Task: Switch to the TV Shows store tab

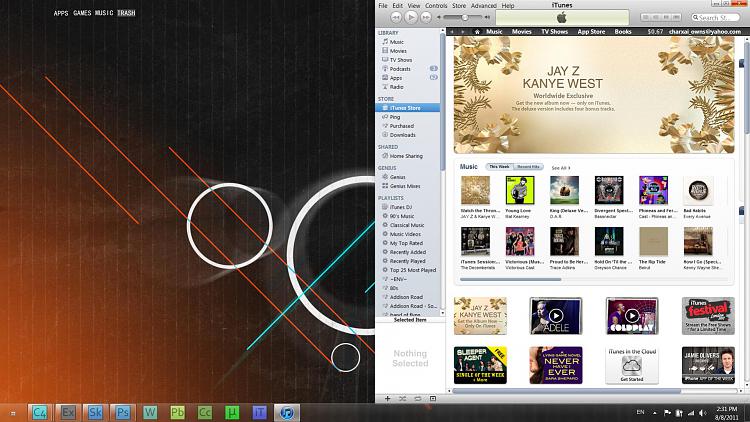Action: pos(554,32)
